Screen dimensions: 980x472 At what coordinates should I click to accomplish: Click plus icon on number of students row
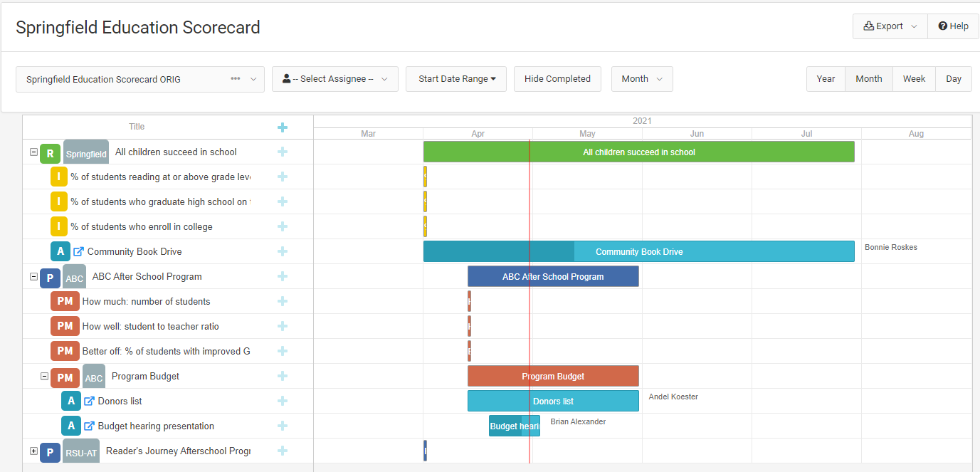pos(283,301)
